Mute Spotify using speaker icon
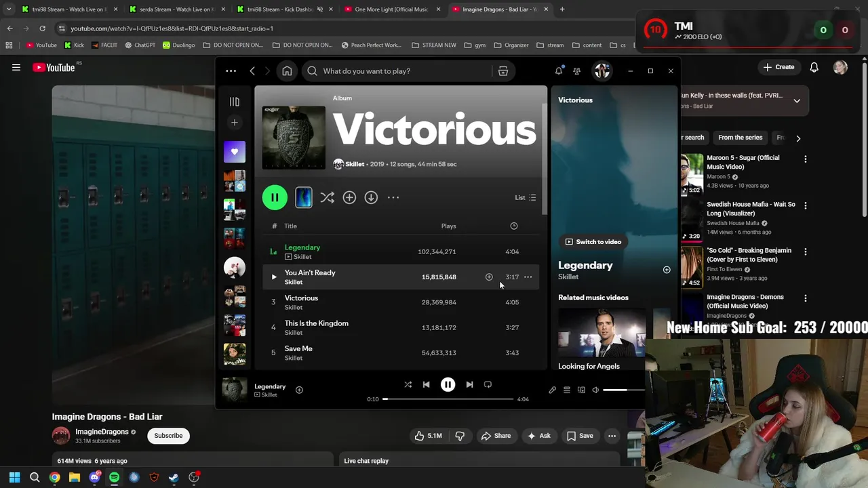The width and height of the screenshot is (868, 488). click(x=595, y=390)
